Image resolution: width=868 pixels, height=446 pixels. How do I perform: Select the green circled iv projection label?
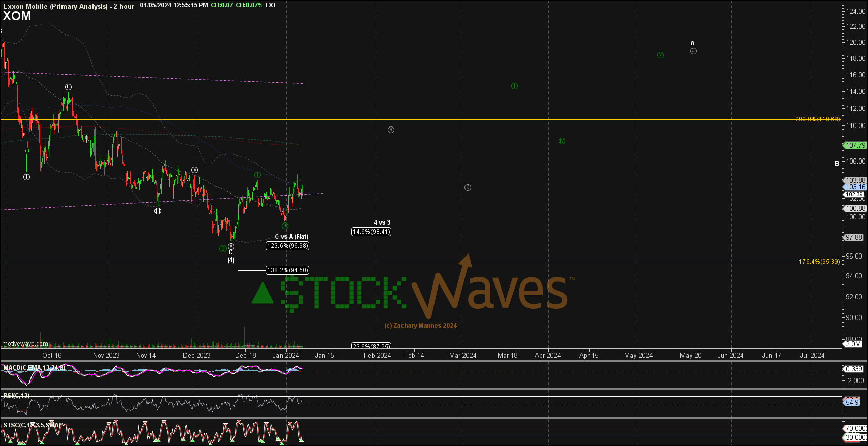point(562,141)
